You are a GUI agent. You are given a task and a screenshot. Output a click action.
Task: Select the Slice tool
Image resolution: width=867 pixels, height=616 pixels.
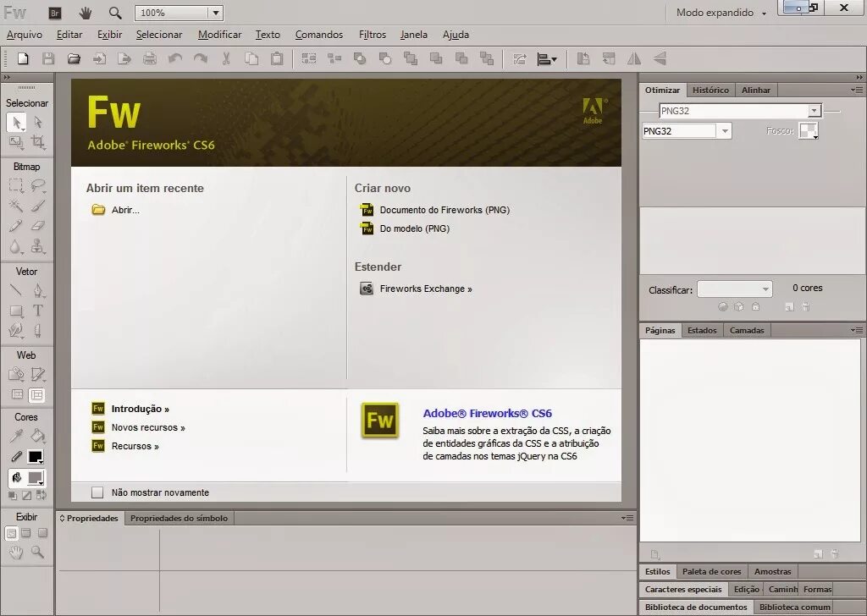pos(37,375)
